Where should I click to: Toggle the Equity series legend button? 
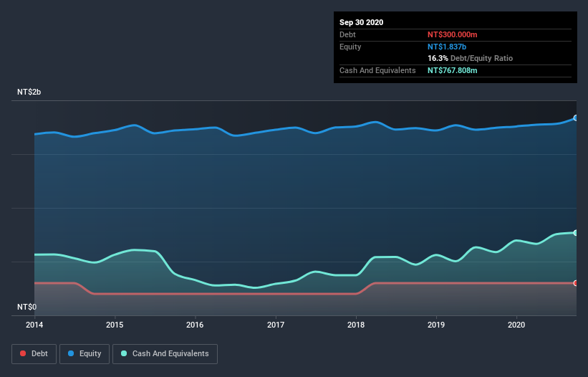pyautogui.click(x=85, y=354)
